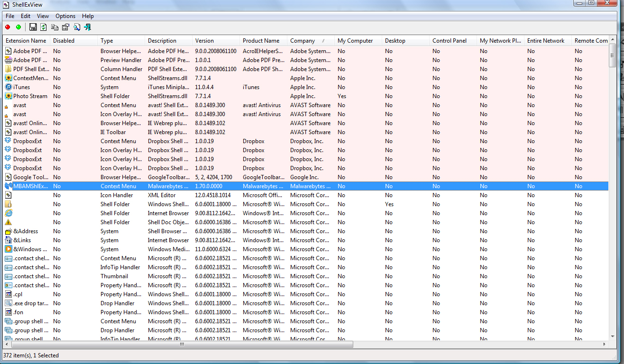Sort by the Description column header
The image size is (624, 364).
[169, 41]
